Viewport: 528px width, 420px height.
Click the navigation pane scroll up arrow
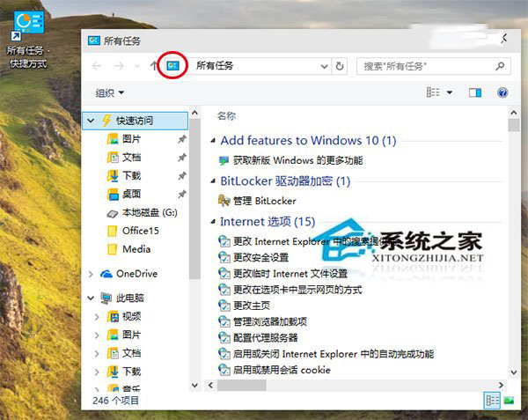pyautogui.click(x=194, y=113)
